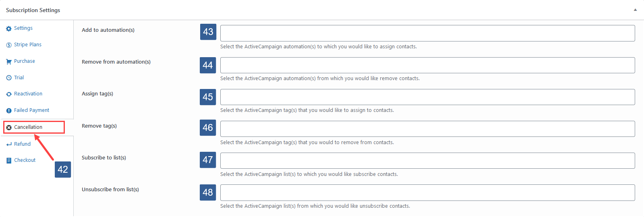Viewport: 644px width, 217px height.
Task: Click the 'Assign tag(s)' label
Action: 97,94
